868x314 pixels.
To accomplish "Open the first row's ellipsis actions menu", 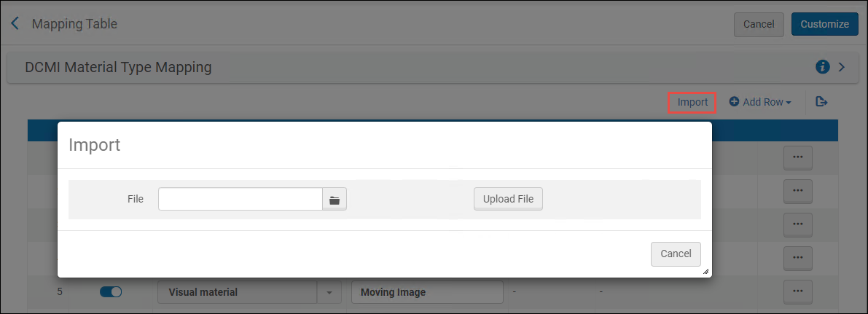I will (x=797, y=157).
